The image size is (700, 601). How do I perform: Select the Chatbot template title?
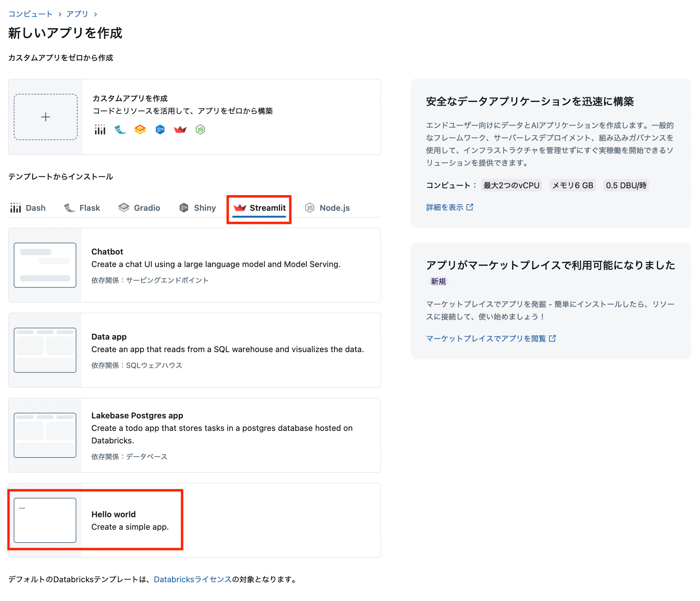point(107,252)
